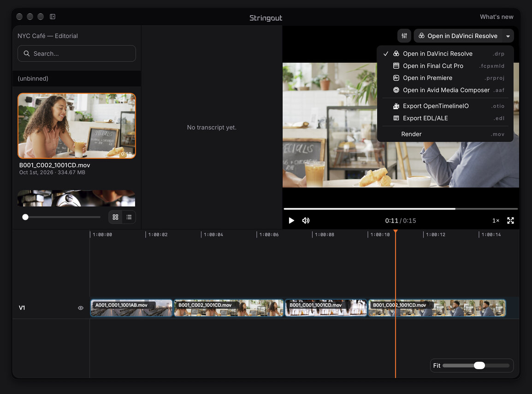This screenshot has width=532, height=394.
Task: Click the search magnifier icon
Action: click(x=26, y=53)
